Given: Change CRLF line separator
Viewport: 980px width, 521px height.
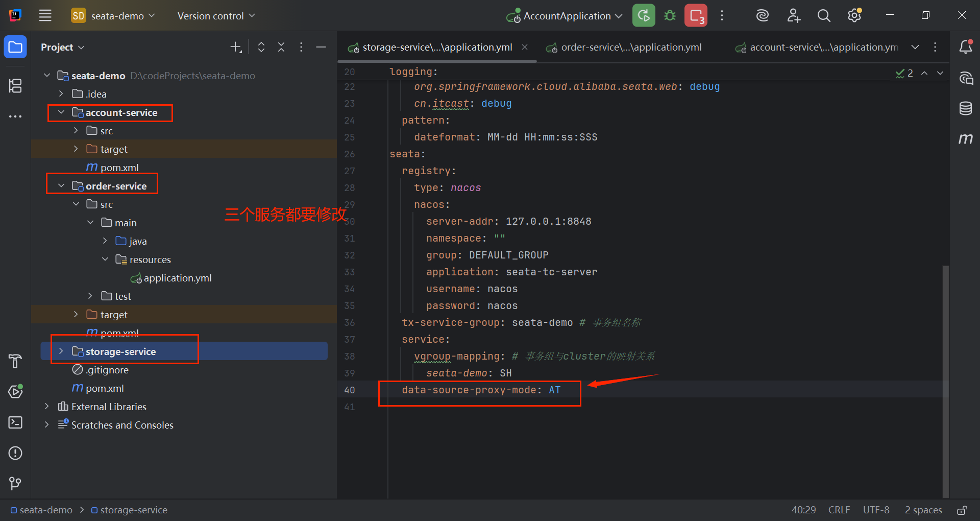Looking at the screenshot, I should (839, 510).
